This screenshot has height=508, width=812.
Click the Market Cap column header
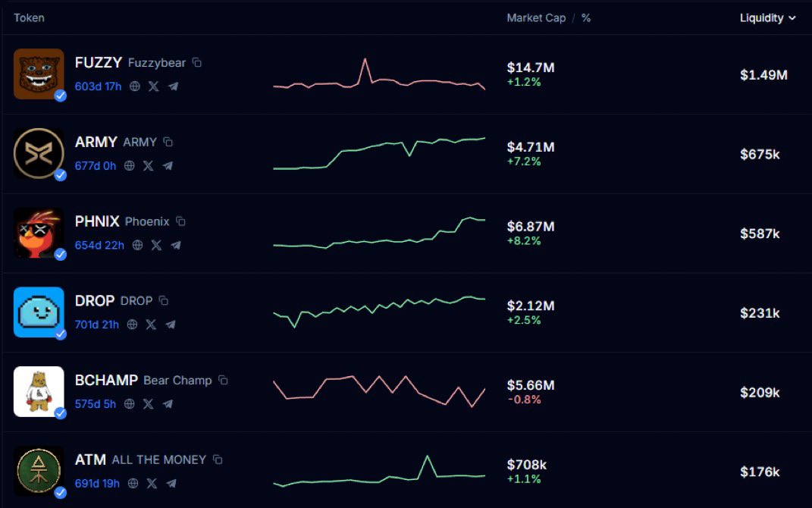tap(536, 18)
